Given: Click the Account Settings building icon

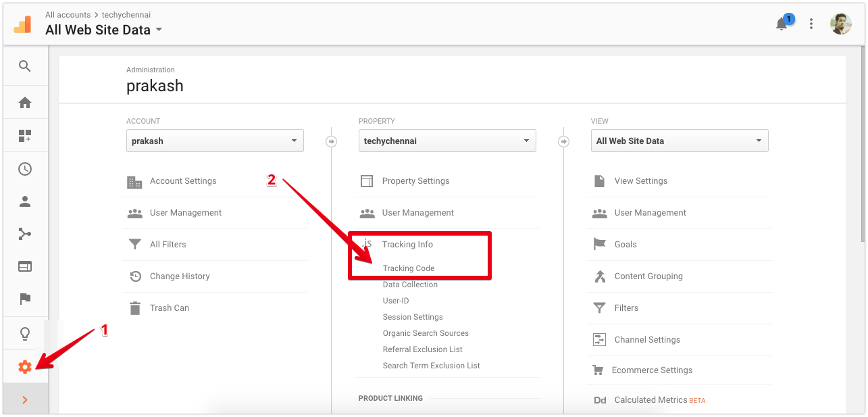Looking at the screenshot, I should click(134, 182).
